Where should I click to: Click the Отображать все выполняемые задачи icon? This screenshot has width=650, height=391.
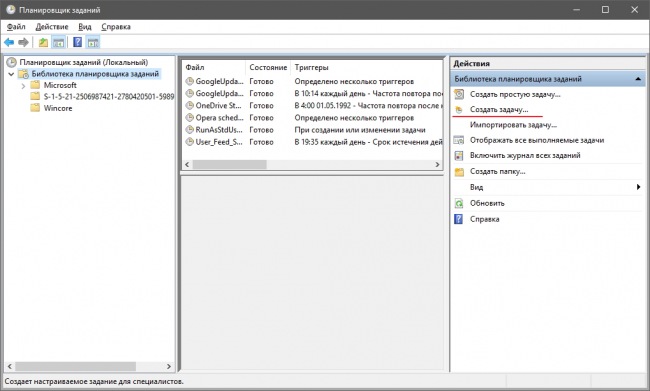[458, 140]
